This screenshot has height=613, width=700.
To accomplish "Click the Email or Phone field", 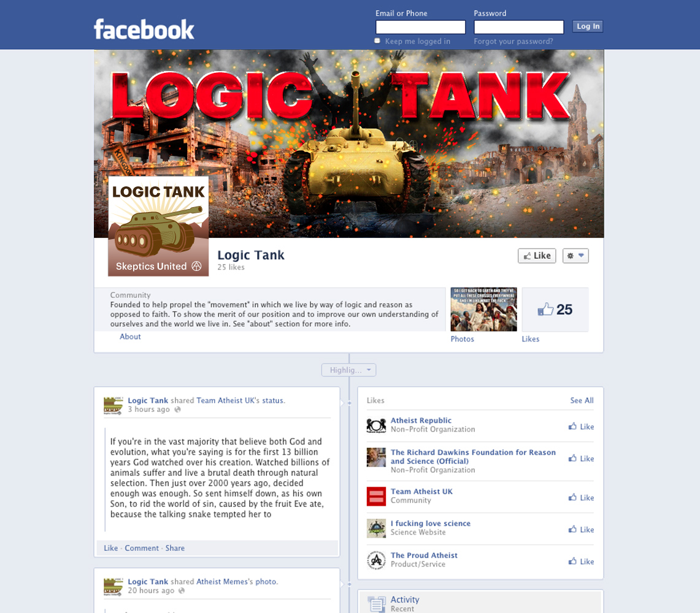I will [420, 27].
